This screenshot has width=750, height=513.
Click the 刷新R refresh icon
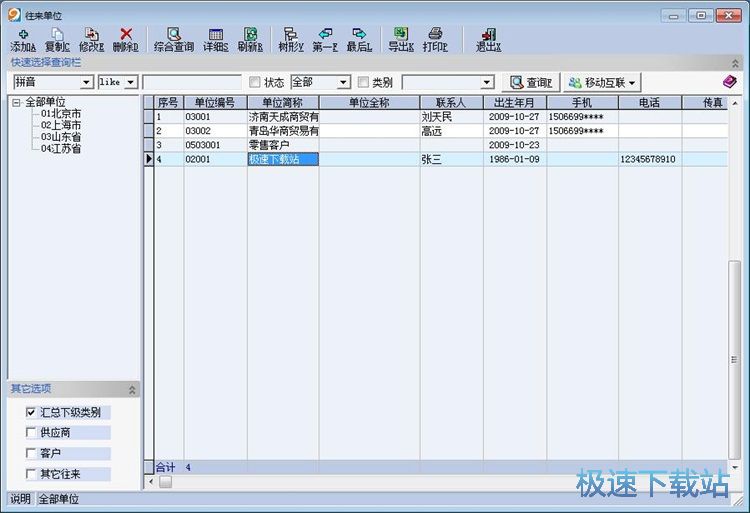click(x=250, y=40)
